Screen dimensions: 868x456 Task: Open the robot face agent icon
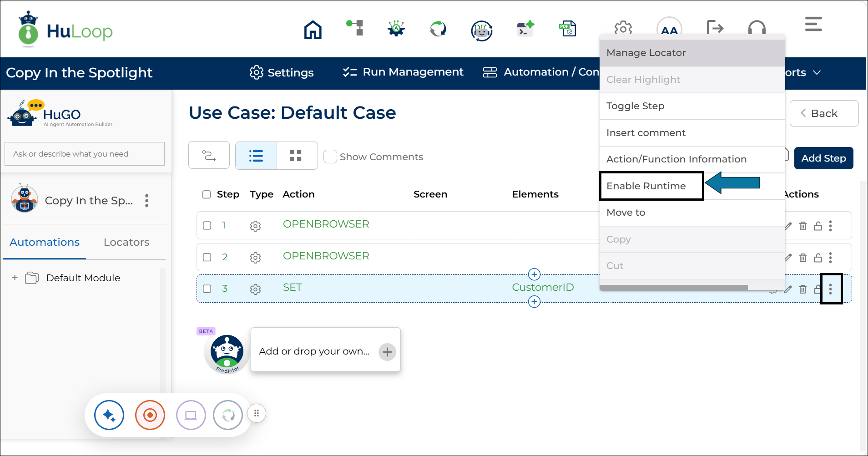pos(481,31)
